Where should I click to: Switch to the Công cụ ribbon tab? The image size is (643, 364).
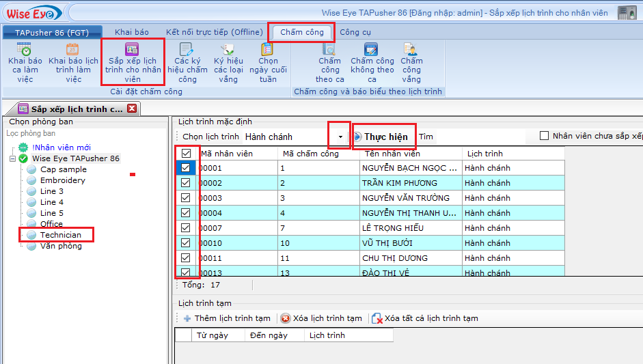[x=355, y=32]
